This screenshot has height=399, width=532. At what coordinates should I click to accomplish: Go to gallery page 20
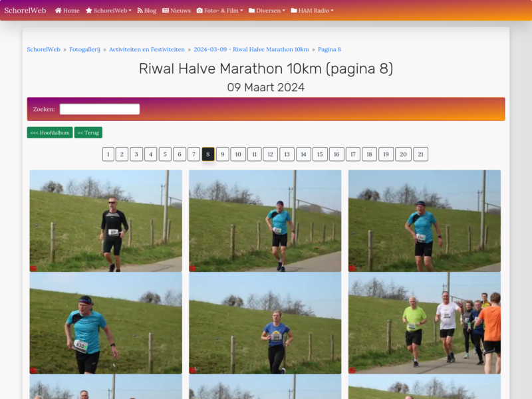coord(404,154)
